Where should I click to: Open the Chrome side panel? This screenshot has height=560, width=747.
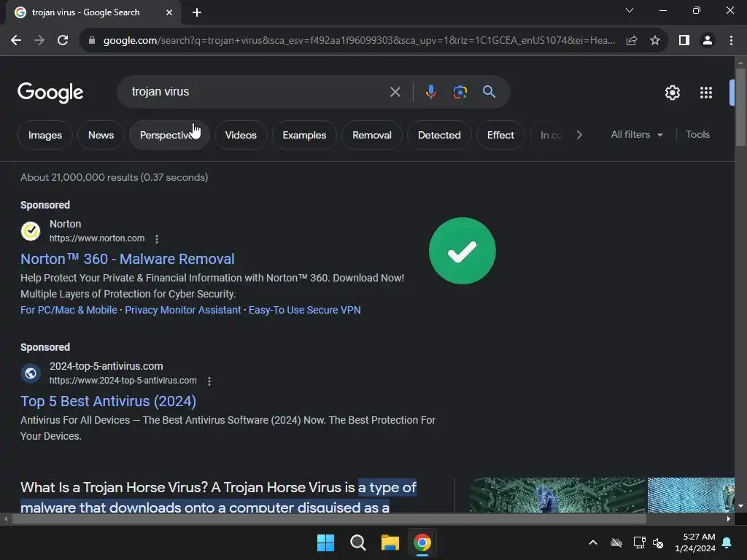684,41
